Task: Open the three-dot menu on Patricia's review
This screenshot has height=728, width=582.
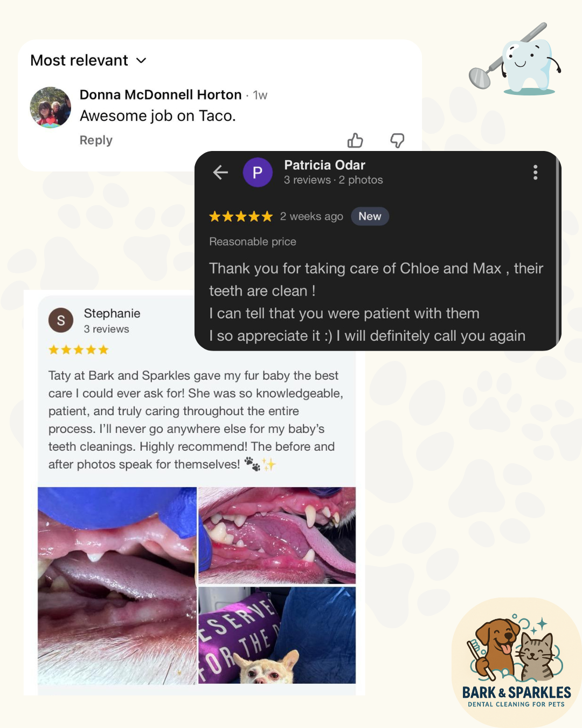Action: point(535,173)
